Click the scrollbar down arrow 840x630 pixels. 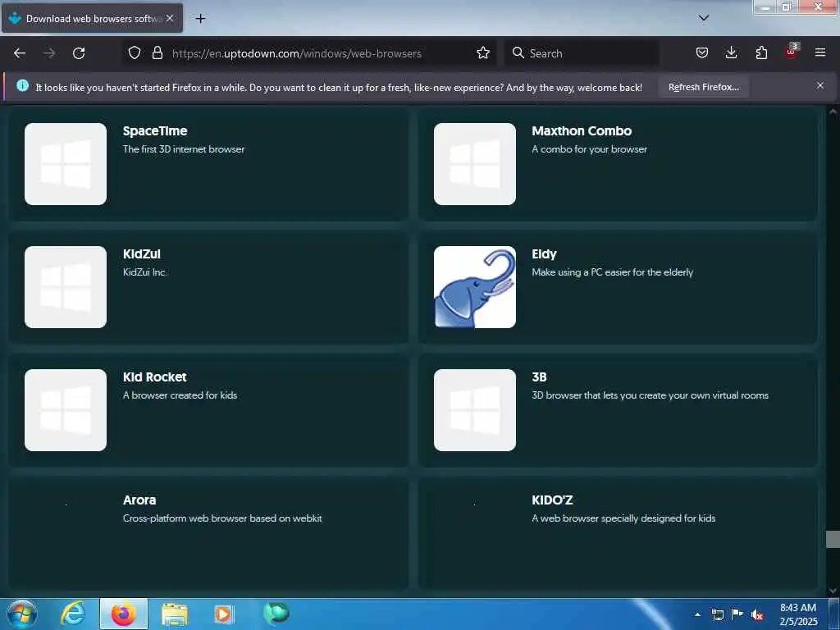click(x=833, y=591)
